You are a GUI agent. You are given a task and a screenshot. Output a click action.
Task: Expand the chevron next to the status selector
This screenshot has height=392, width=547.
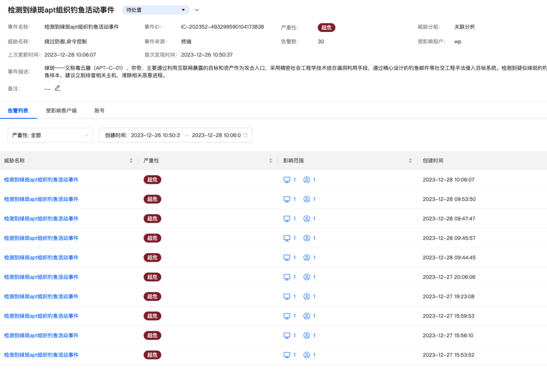click(197, 10)
